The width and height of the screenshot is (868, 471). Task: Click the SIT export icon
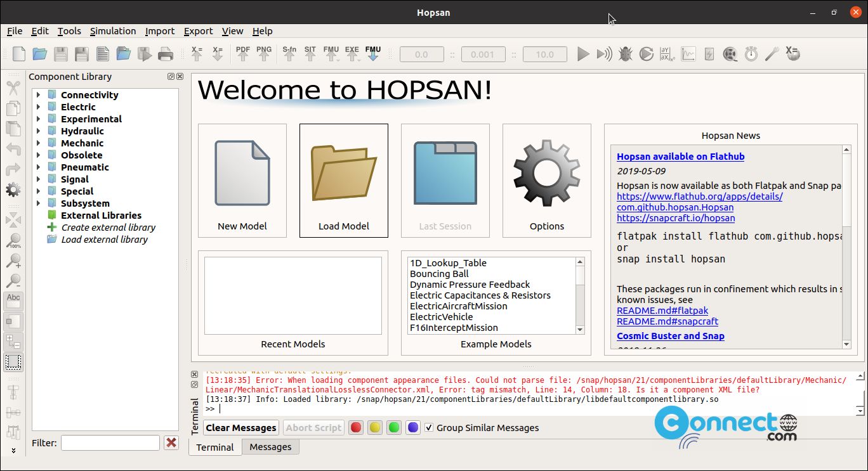310,54
